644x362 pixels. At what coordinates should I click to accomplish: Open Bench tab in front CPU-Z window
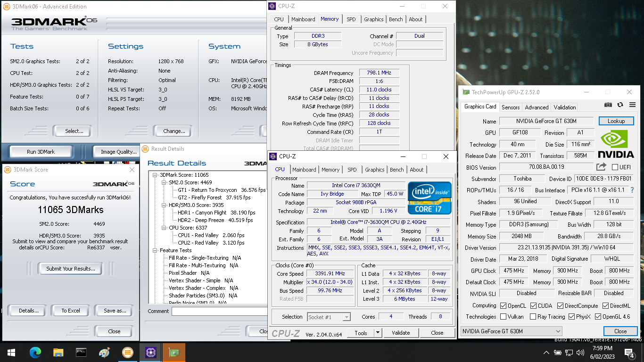pyautogui.click(x=397, y=170)
